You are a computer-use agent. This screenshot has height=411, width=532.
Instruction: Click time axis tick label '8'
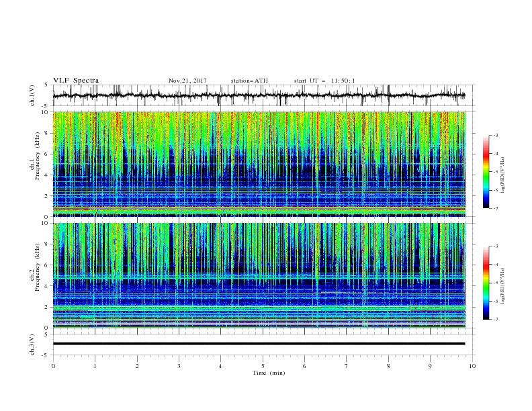click(x=388, y=366)
